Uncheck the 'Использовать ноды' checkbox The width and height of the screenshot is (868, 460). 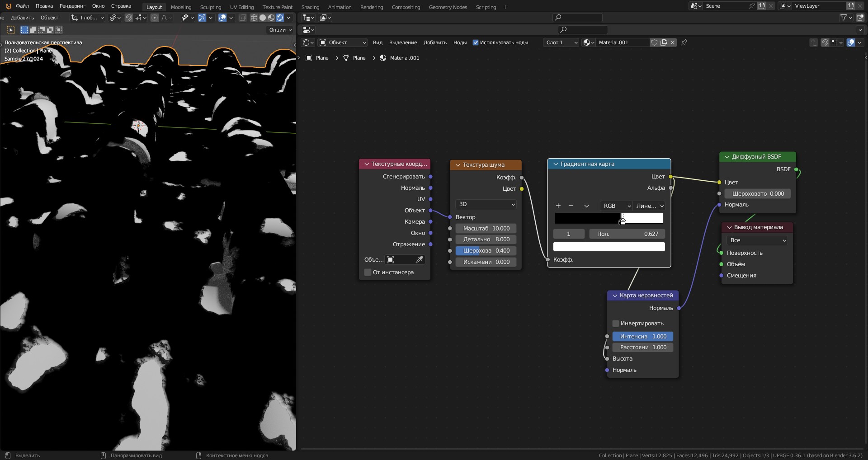(476, 42)
